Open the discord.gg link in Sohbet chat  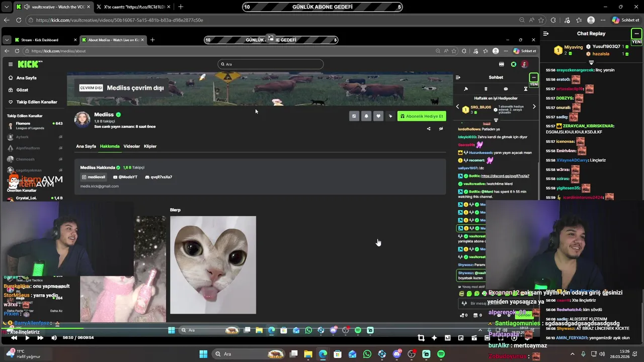(x=505, y=176)
